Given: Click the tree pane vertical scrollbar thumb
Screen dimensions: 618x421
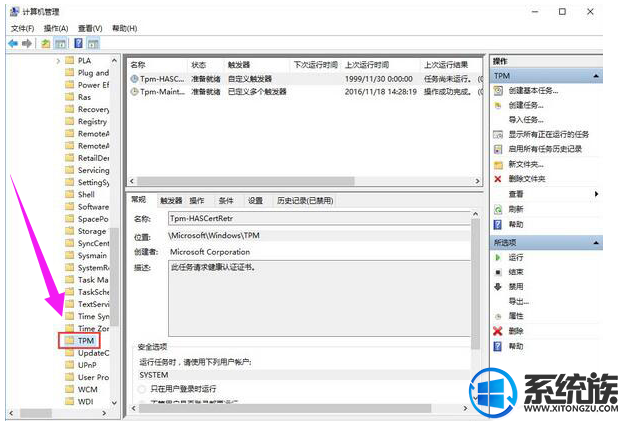Looking at the screenshot, I should 114,276.
